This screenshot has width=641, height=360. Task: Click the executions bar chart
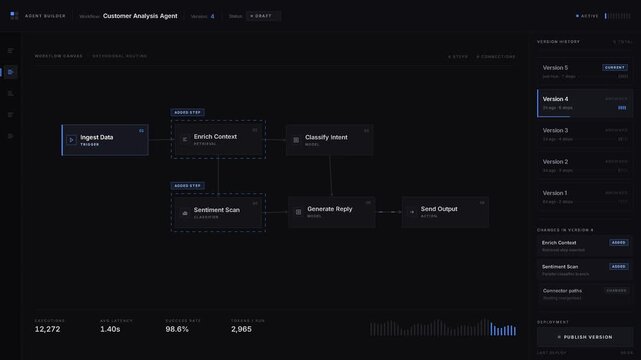[x=443, y=327]
